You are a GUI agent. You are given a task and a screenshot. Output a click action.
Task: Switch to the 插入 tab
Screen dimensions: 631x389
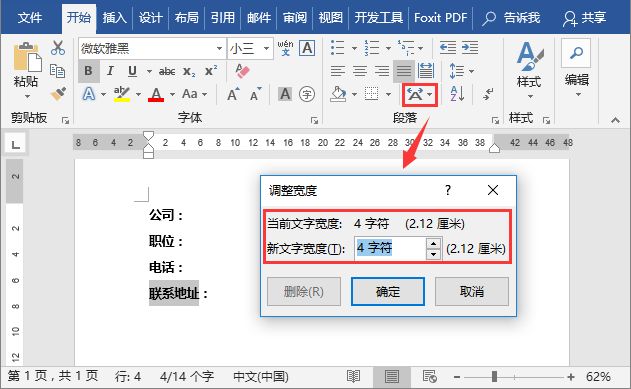click(114, 18)
